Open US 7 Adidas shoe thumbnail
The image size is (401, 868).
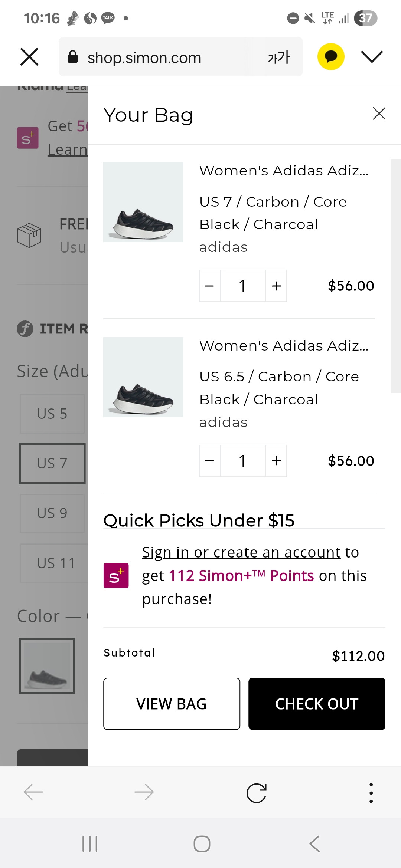[x=143, y=202]
